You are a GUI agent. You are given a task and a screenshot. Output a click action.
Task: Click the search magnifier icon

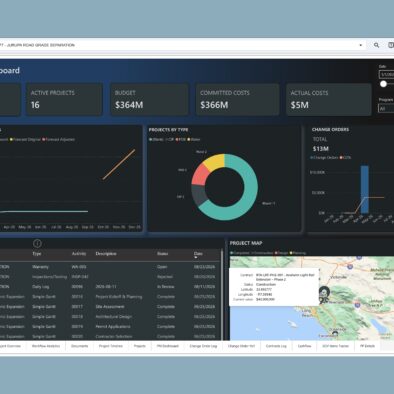pos(376,45)
